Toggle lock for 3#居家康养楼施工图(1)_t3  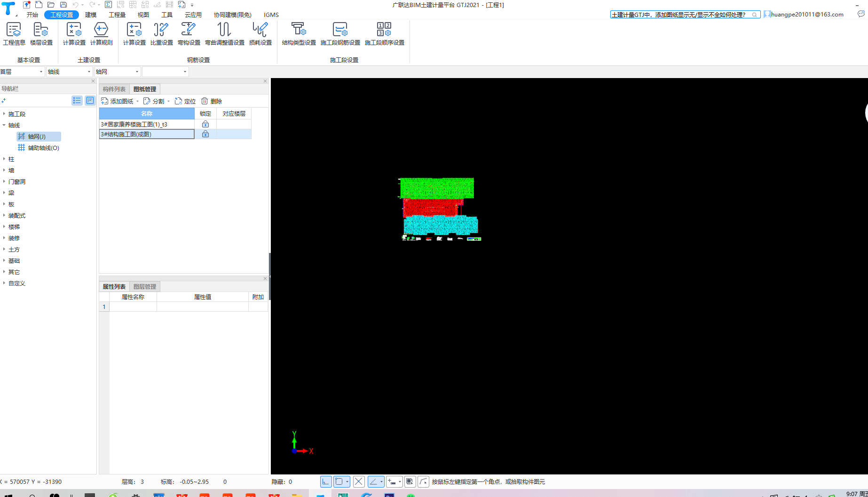(x=205, y=124)
